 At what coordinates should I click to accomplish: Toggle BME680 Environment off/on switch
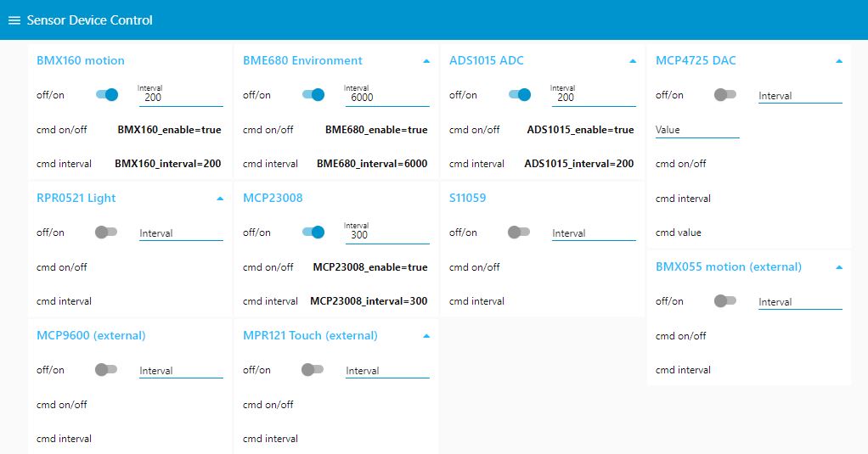[313, 94]
